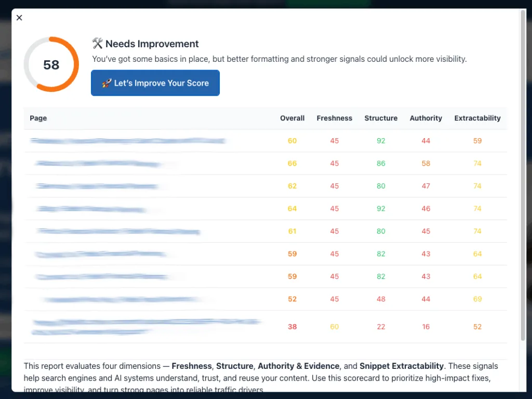Click the hammer-and-wrench Needs Improvement icon
The height and width of the screenshot is (399, 532).
98,44
